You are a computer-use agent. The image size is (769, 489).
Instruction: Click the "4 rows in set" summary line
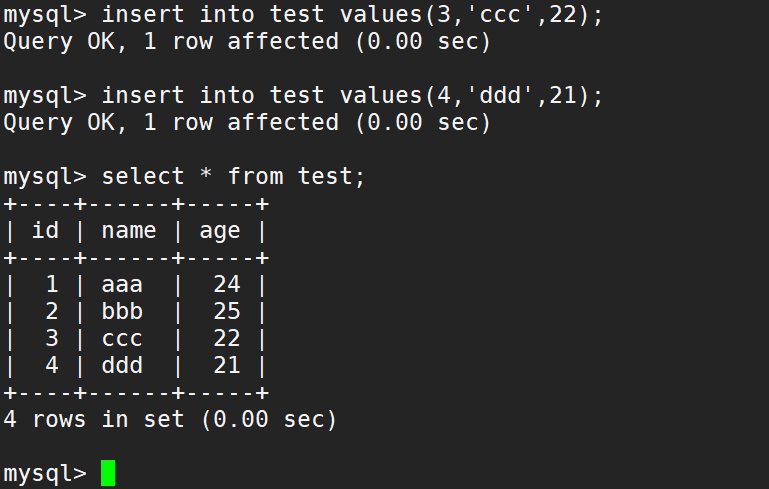click(170, 420)
